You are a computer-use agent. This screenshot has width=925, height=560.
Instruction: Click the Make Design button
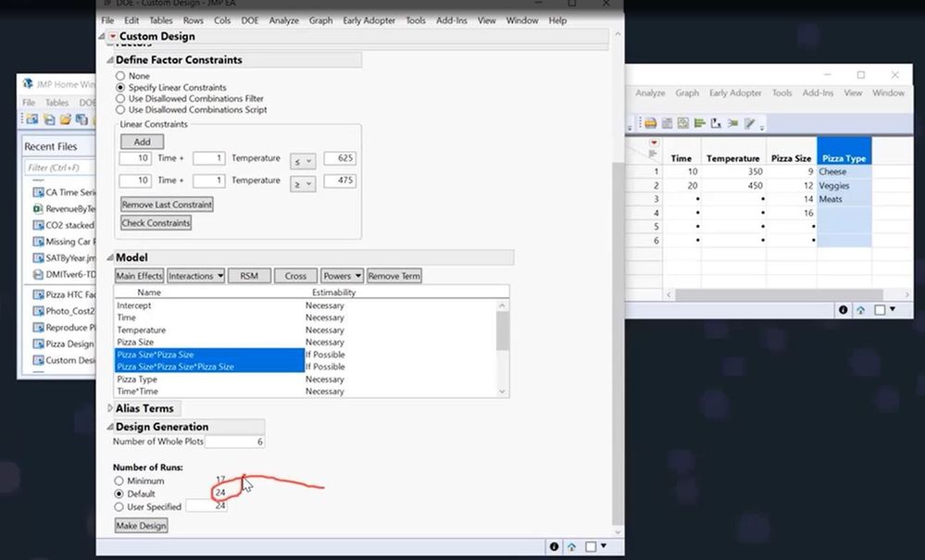point(143,525)
